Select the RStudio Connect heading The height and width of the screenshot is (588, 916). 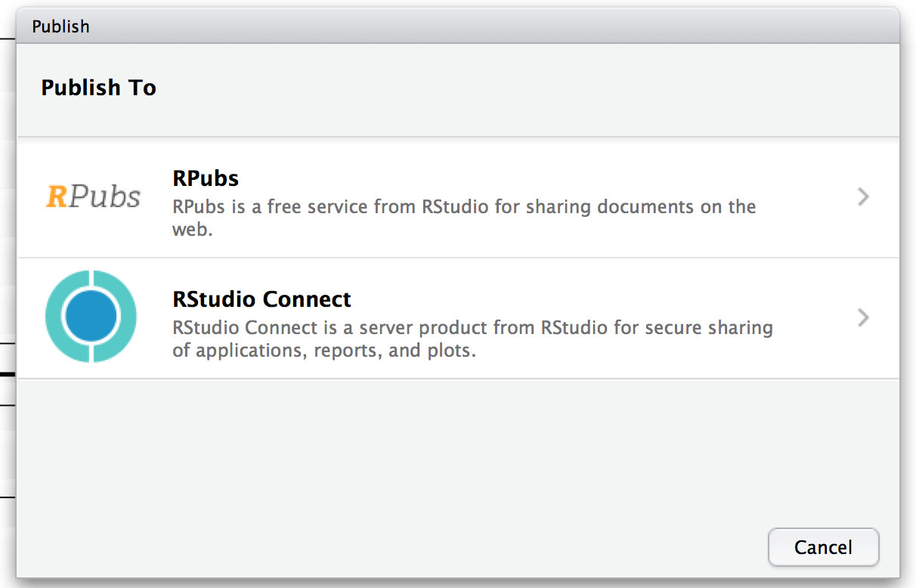261,299
